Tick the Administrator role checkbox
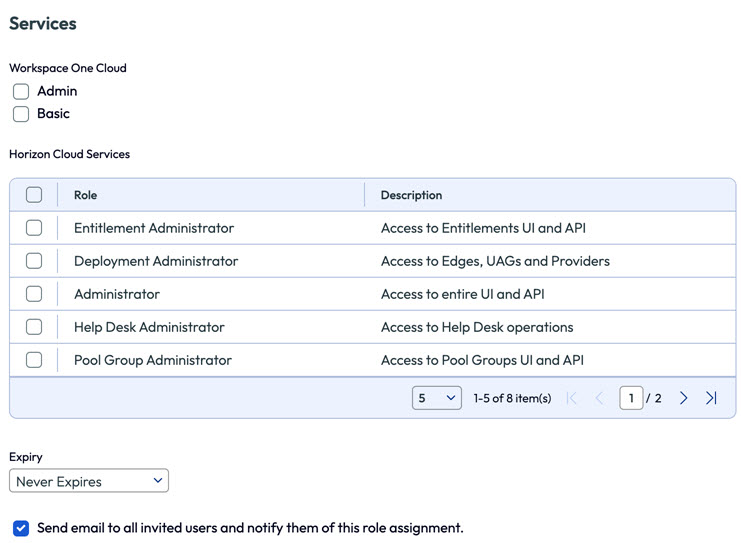The width and height of the screenshot is (741, 543). (x=34, y=294)
